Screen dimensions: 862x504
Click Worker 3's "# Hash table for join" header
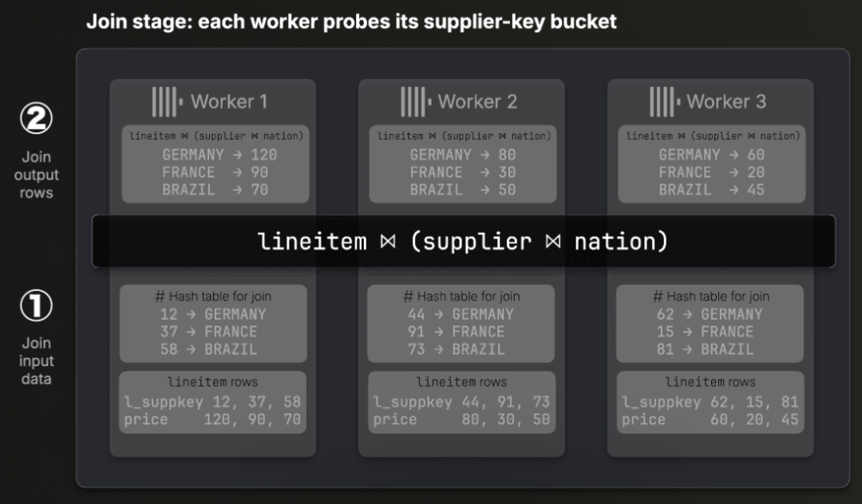point(710,297)
